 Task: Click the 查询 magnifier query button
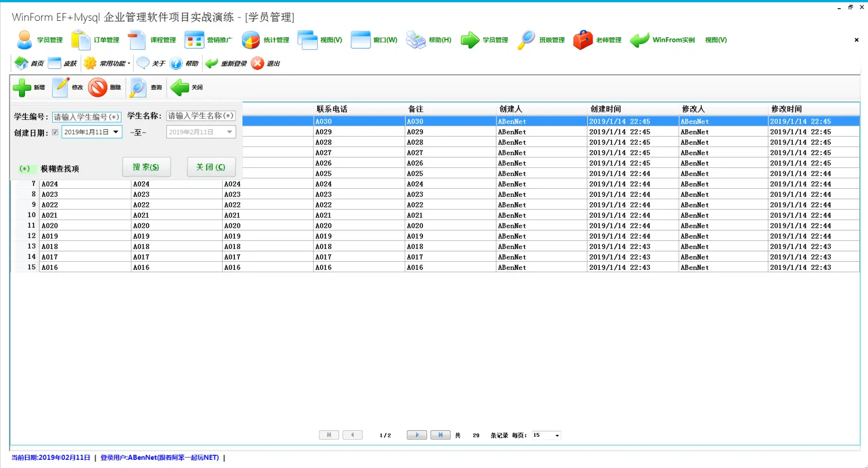(146, 87)
